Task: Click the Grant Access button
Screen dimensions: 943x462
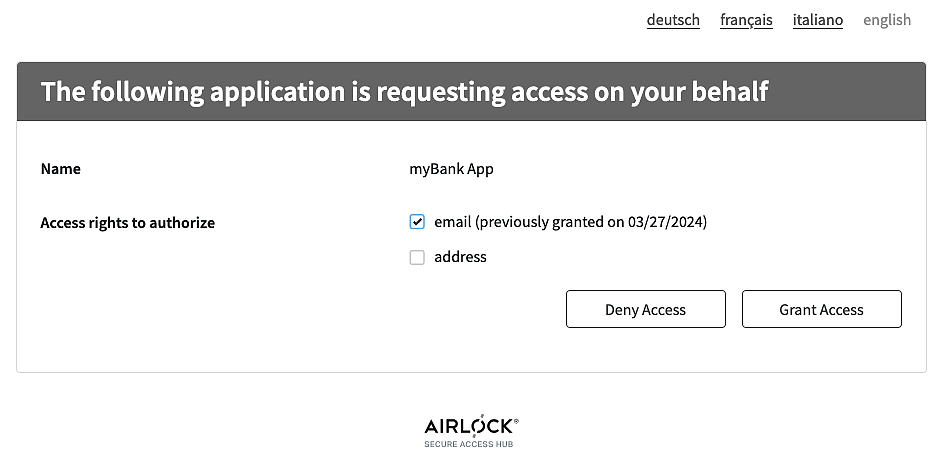Action: (821, 310)
